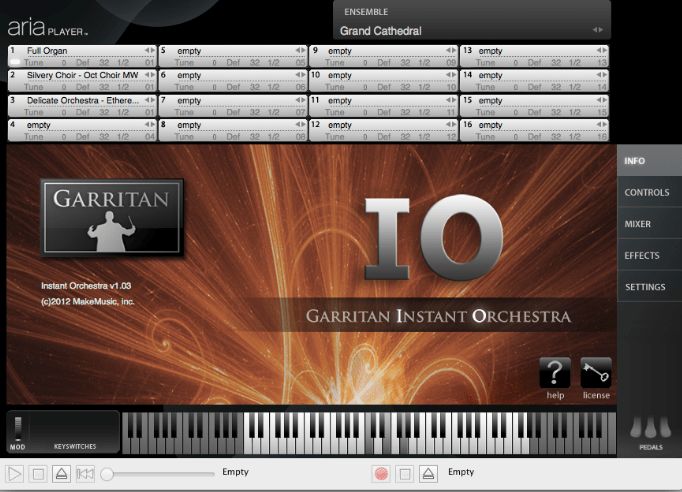Click the MIDI player stop button
682x492 pixels.
[38, 474]
